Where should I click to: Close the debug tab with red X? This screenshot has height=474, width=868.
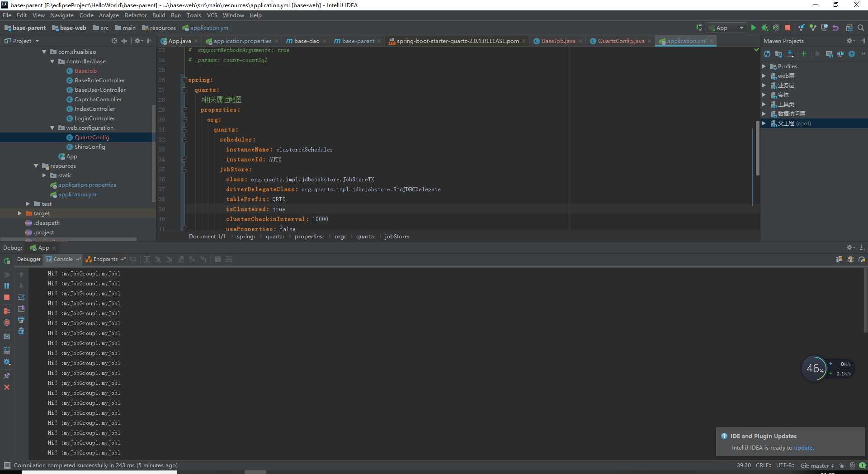[x=7, y=387]
